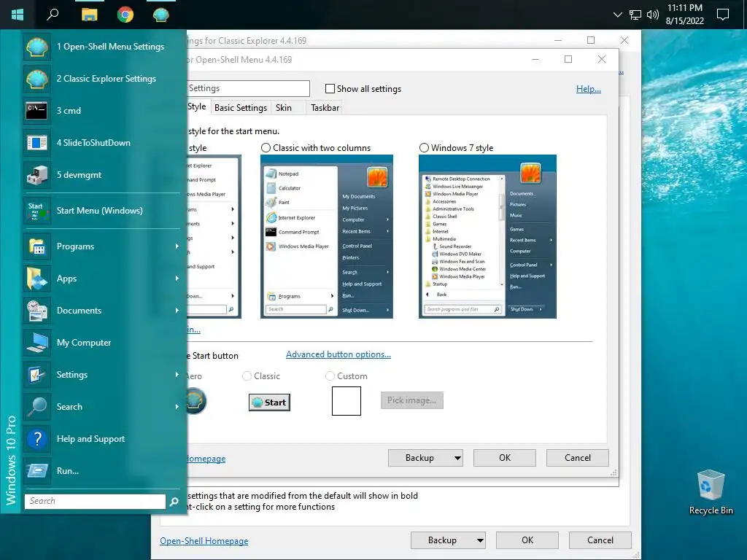The height and width of the screenshot is (560, 747).
Task: Open the cmd icon in start menu
Action: click(x=36, y=111)
